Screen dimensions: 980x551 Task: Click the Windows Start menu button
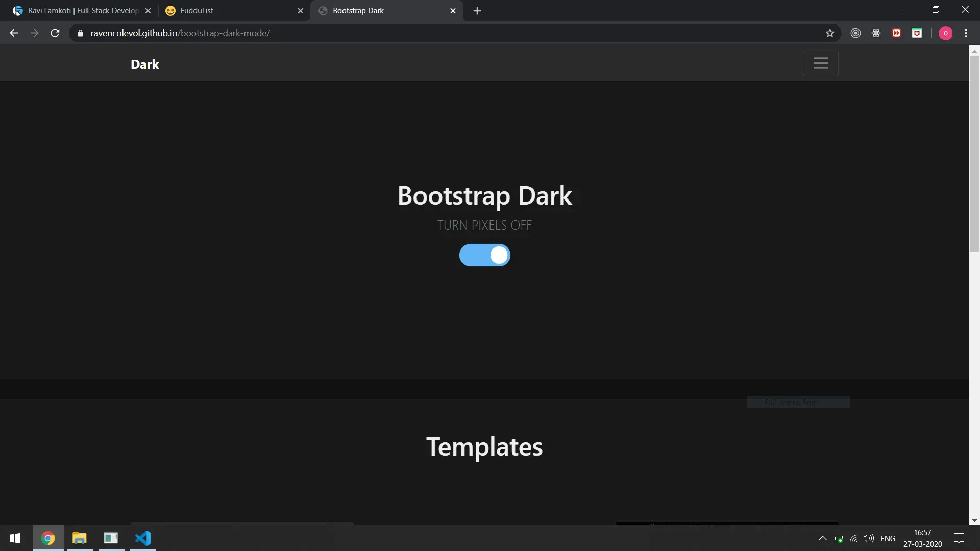coord(15,538)
